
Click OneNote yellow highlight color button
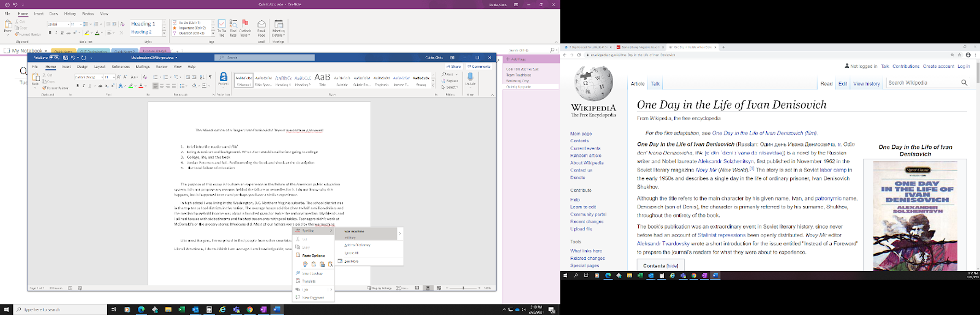pos(87,32)
